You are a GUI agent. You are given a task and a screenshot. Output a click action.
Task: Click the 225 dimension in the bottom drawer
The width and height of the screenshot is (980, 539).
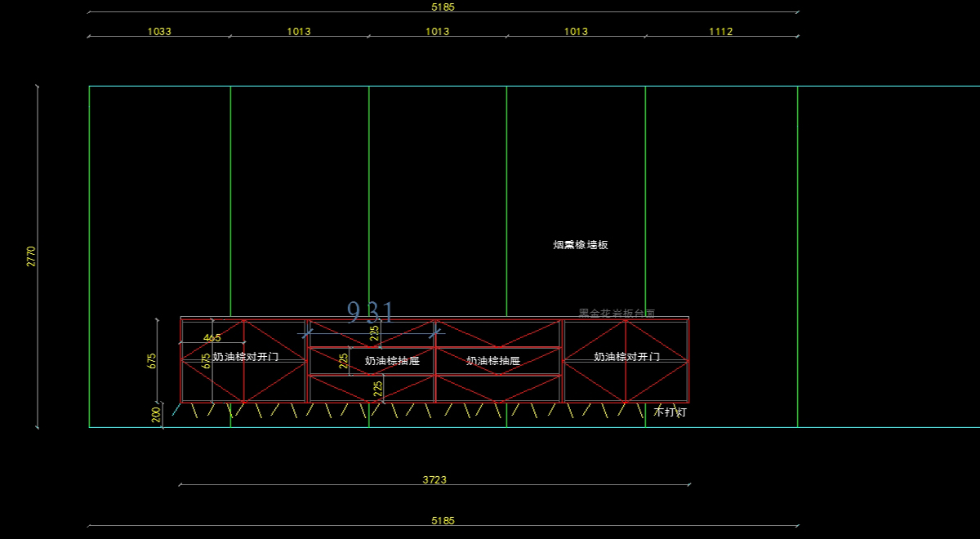coord(378,389)
